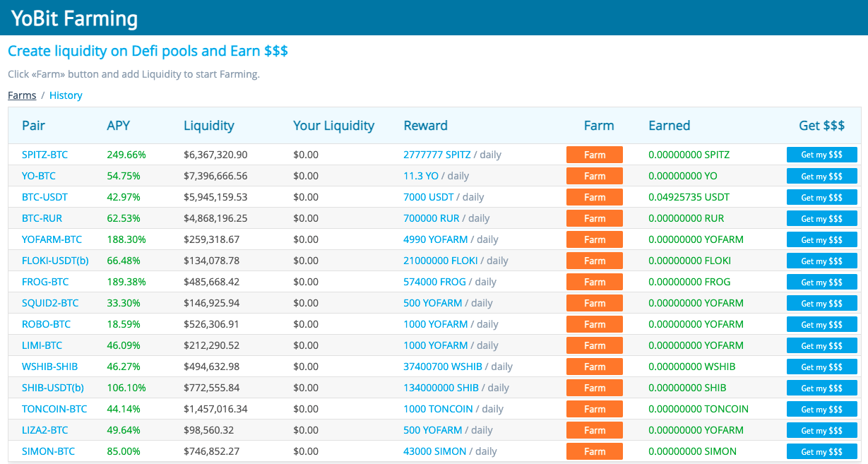Click Farm in the LIZA2-BTC row
The image size is (868, 464).
click(595, 430)
